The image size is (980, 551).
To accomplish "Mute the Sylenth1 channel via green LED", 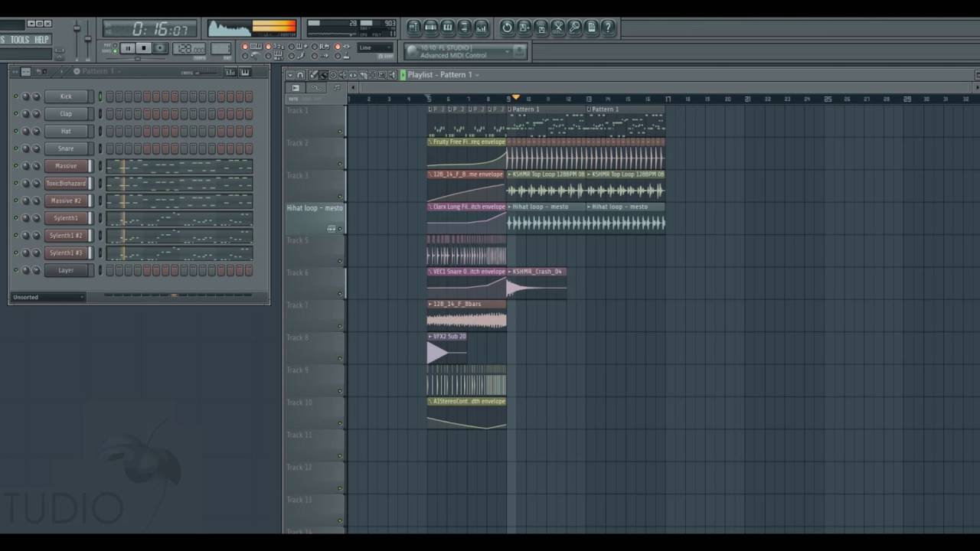I will [x=15, y=218].
